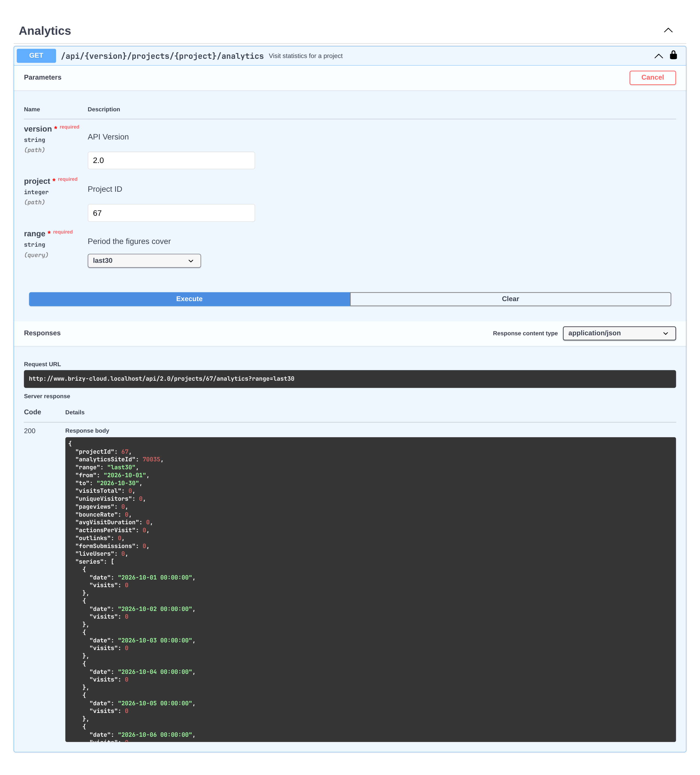Click the Analytics section heading
The image size is (700, 775).
click(x=45, y=31)
